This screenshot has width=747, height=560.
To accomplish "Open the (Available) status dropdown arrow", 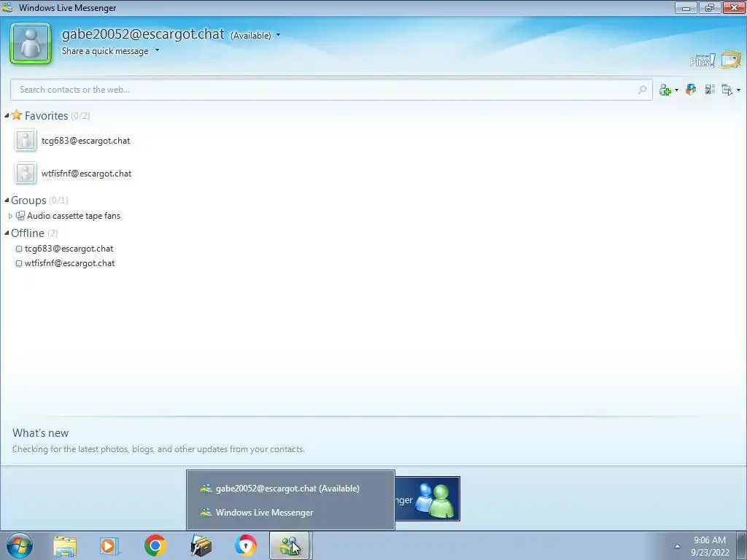I will click(278, 35).
